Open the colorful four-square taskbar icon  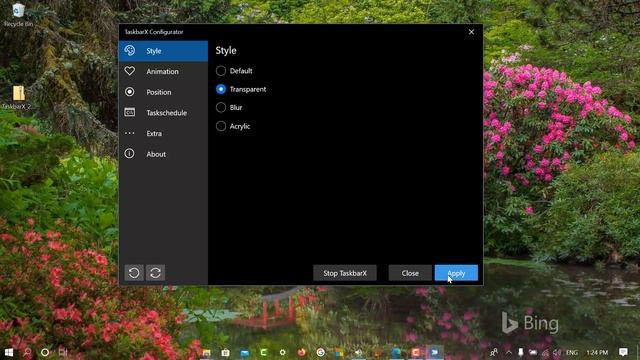click(340, 352)
